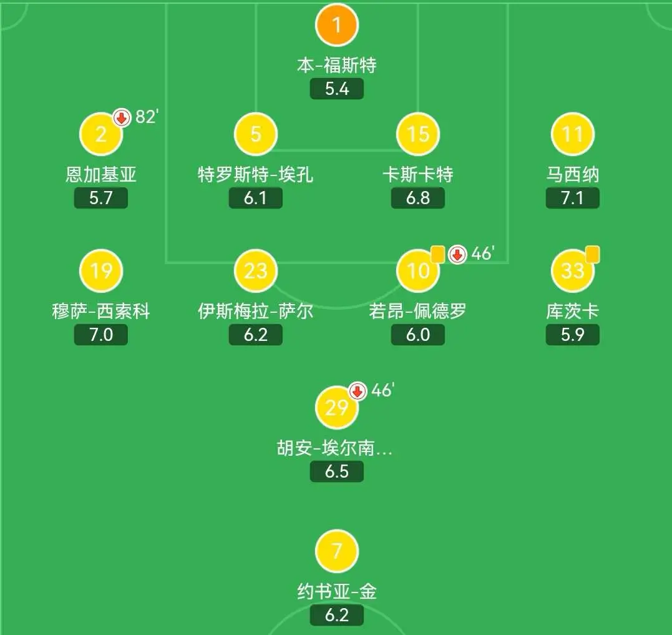Select number 15 卡斯卡特 player circle
This screenshot has height=635, width=672.
418,134
